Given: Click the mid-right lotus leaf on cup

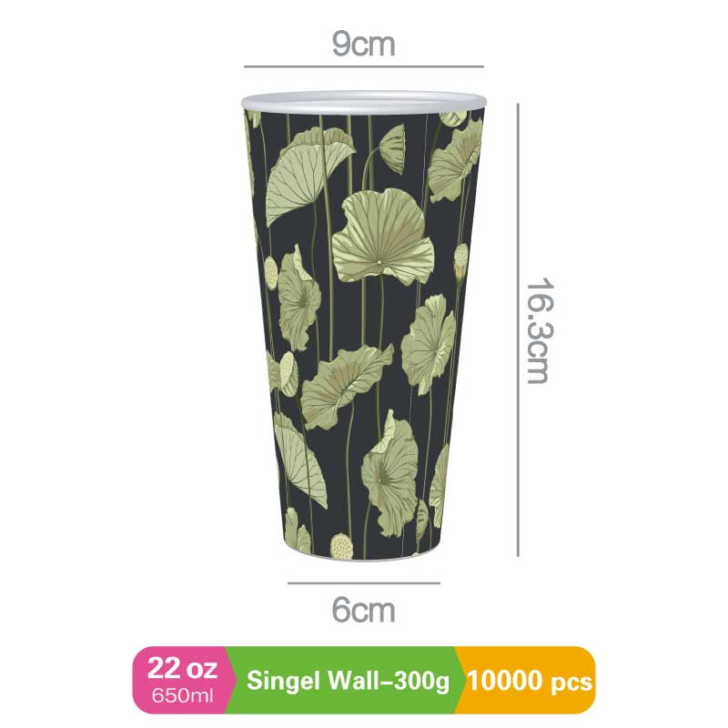Looking at the screenshot, I should coord(428,344).
